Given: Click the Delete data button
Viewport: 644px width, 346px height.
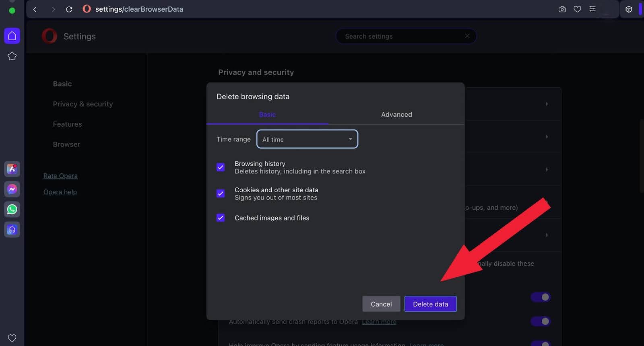Looking at the screenshot, I should tap(430, 304).
